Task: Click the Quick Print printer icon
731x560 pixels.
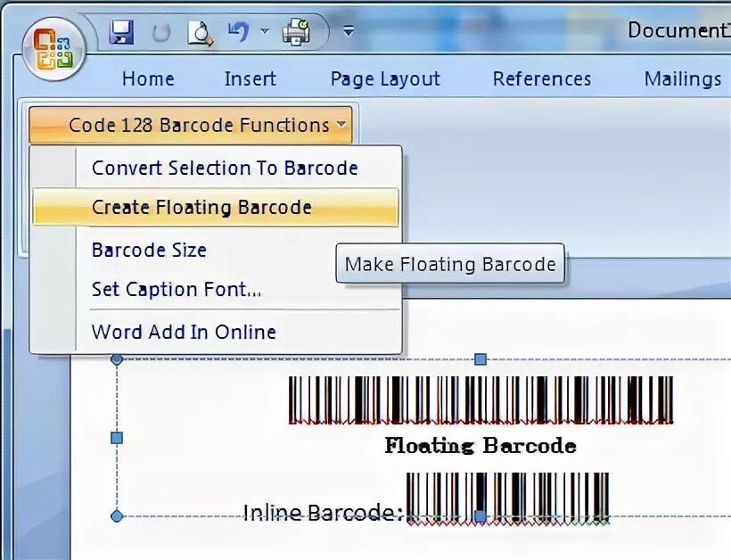Action: click(296, 32)
